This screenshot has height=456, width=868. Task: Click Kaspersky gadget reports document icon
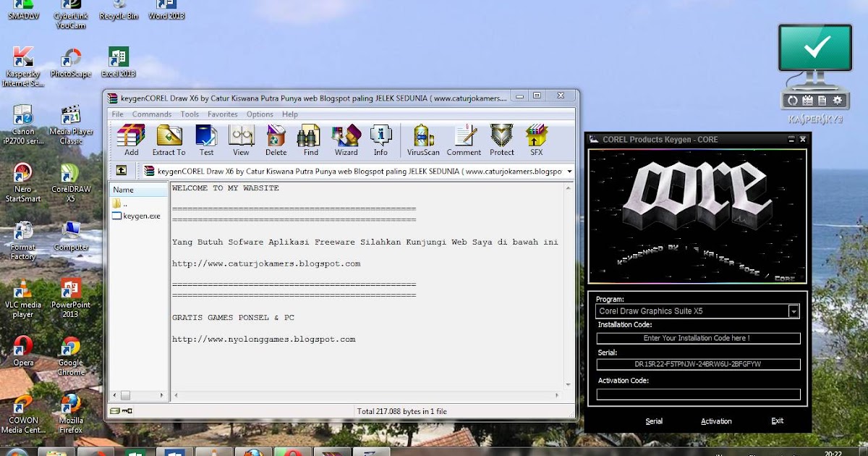(x=822, y=100)
